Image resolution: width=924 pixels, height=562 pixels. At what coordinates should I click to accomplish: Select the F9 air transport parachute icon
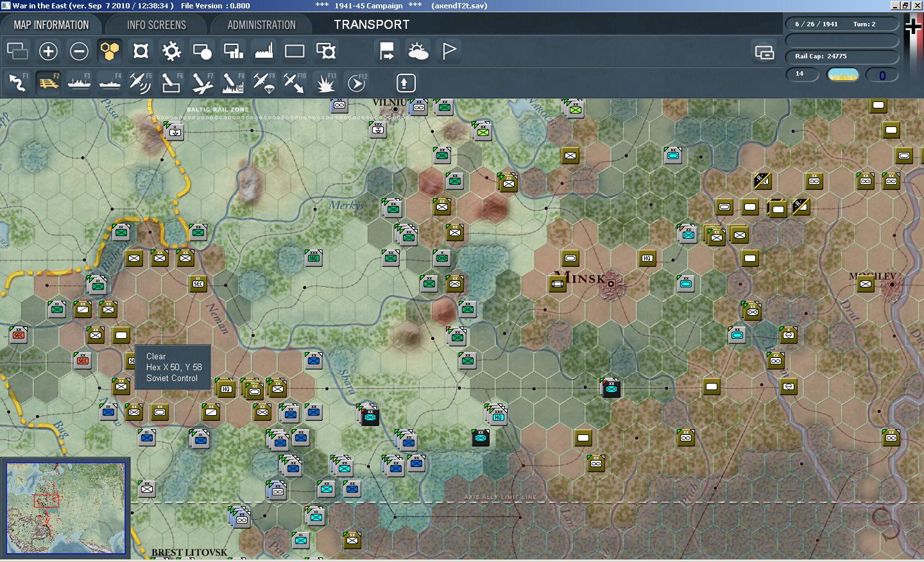pyautogui.click(x=264, y=83)
